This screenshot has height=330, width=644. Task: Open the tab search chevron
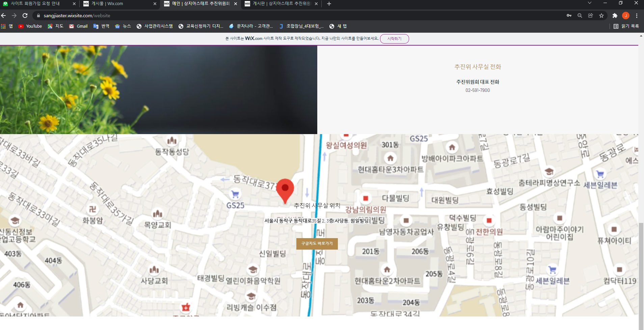point(590,4)
